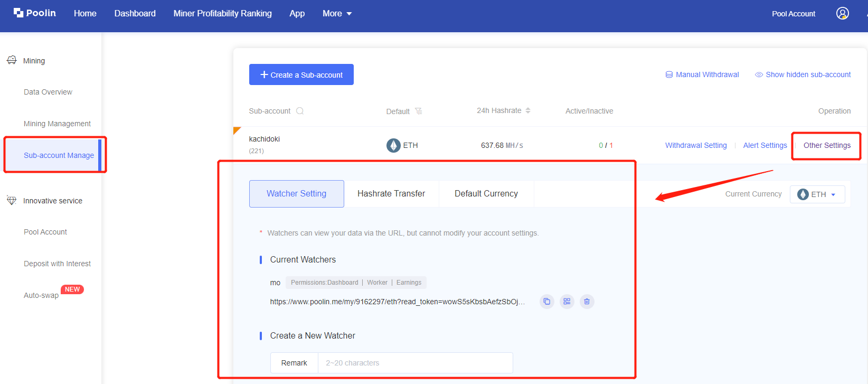This screenshot has height=384, width=868.
Task: Go to Home in the navbar
Action: point(85,13)
